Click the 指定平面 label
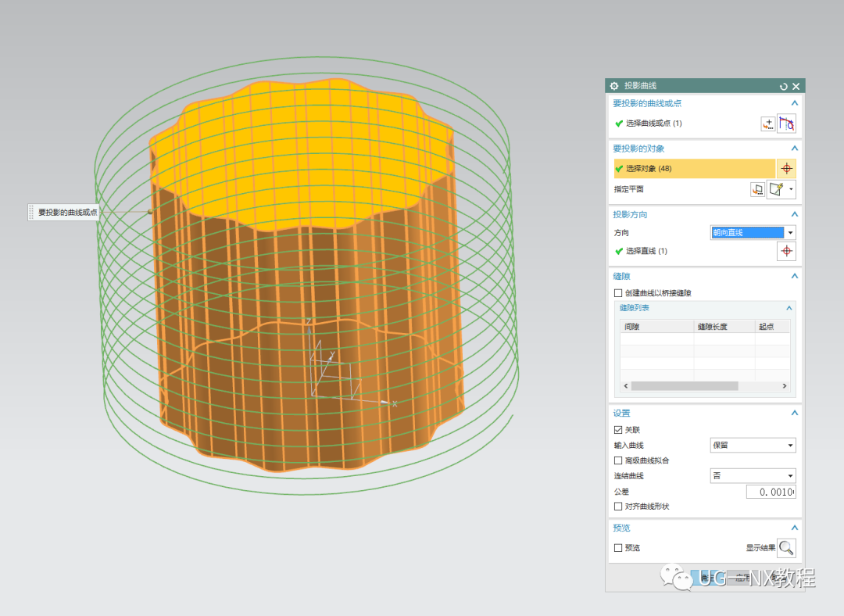Image resolution: width=844 pixels, height=616 pixels. [x=628, y=189]
